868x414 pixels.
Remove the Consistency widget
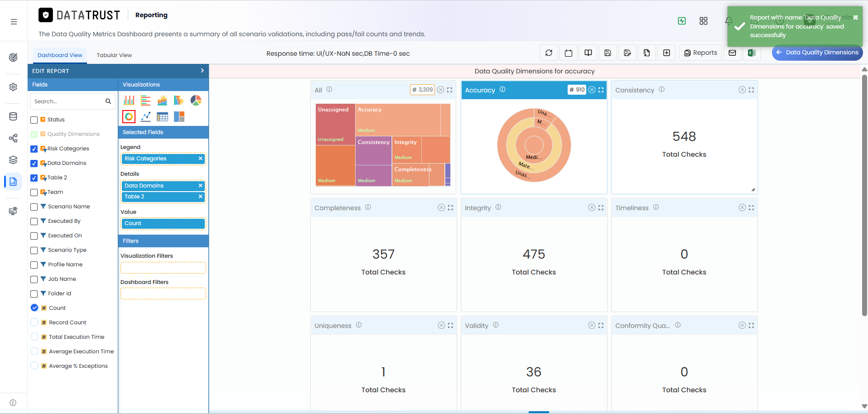[742, 90]
